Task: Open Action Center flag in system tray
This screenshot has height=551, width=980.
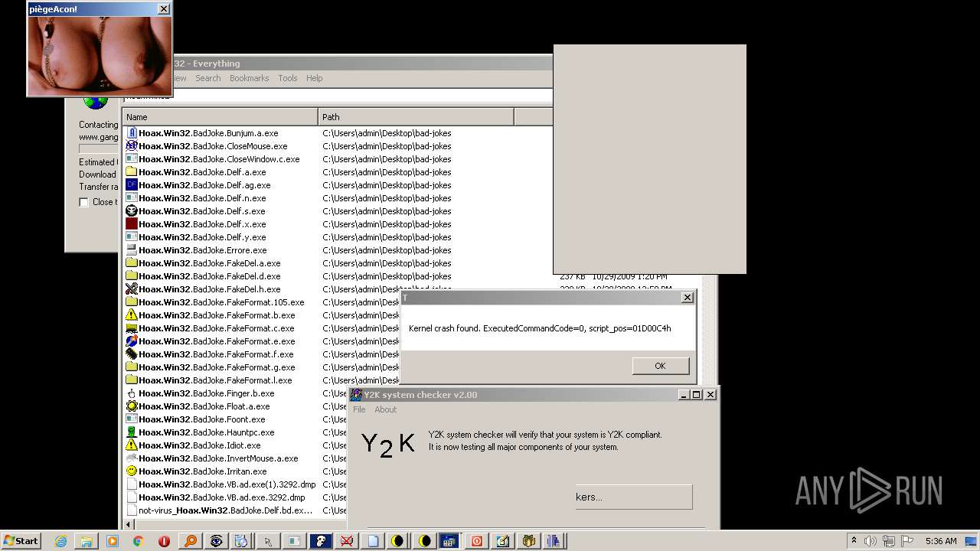Action: (907, 541)
